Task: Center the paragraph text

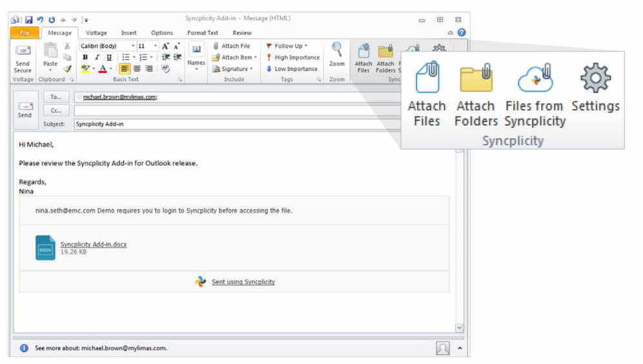Action: [x=137, y=68]
